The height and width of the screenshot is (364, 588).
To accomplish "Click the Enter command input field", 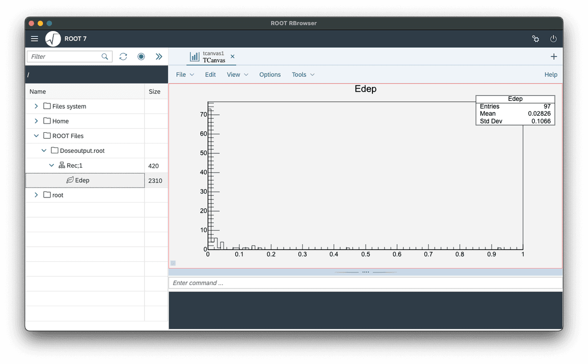I will pyautogui.click(x=366, y=283).
